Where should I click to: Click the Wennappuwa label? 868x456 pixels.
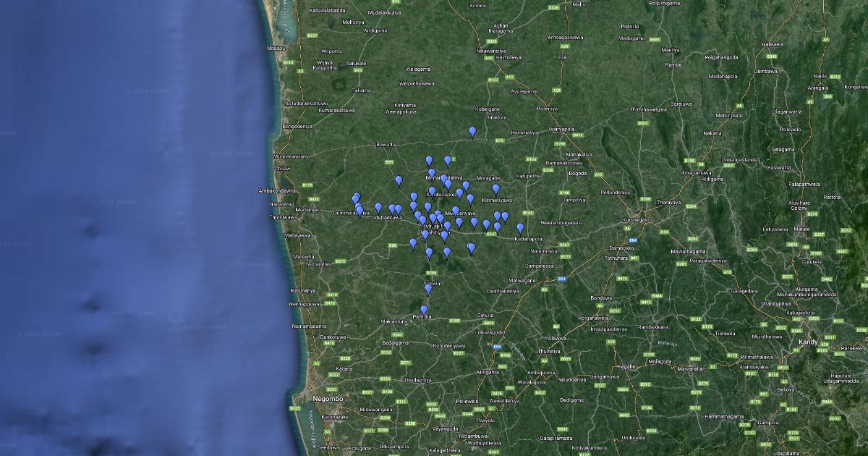(x=304, y=305)
